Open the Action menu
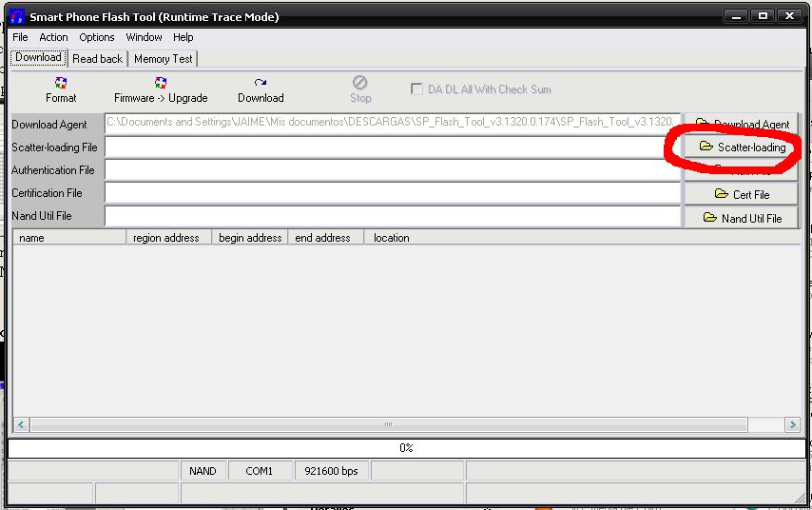The image size is (812, 510). pos(53,37)
